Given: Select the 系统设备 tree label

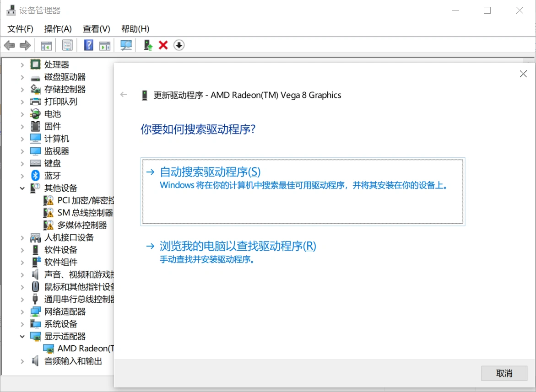Looking at the screenshot, I should (x=60, y=324).
